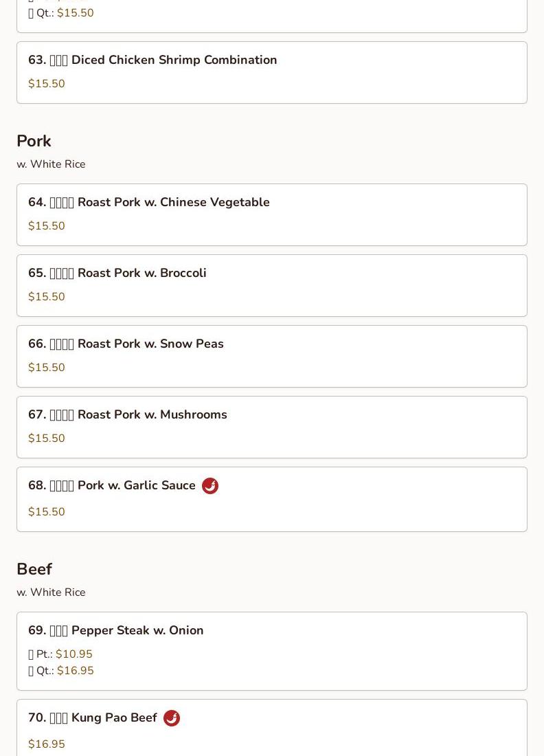Add 68 Pork w. Garlic Sauce item
Image resolution: width=544 pixels, height=756 pixels.
click(272, 500)
